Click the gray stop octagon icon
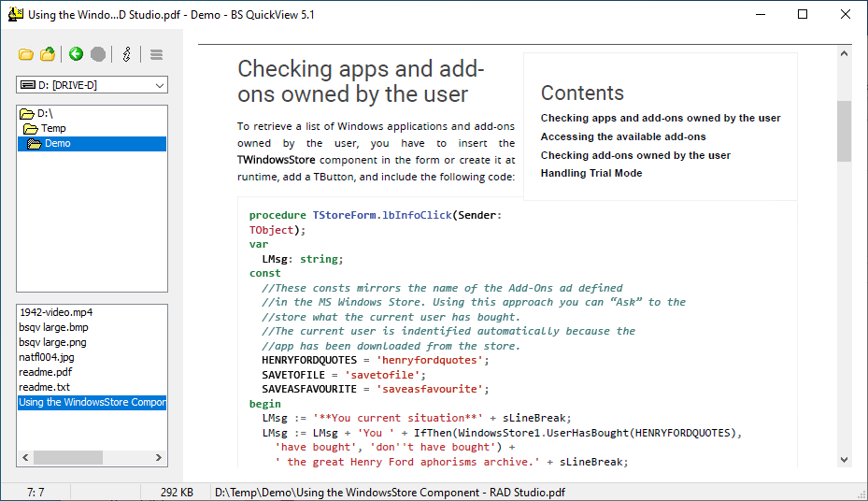Screen dimensions: 868x501 (98, 53)
